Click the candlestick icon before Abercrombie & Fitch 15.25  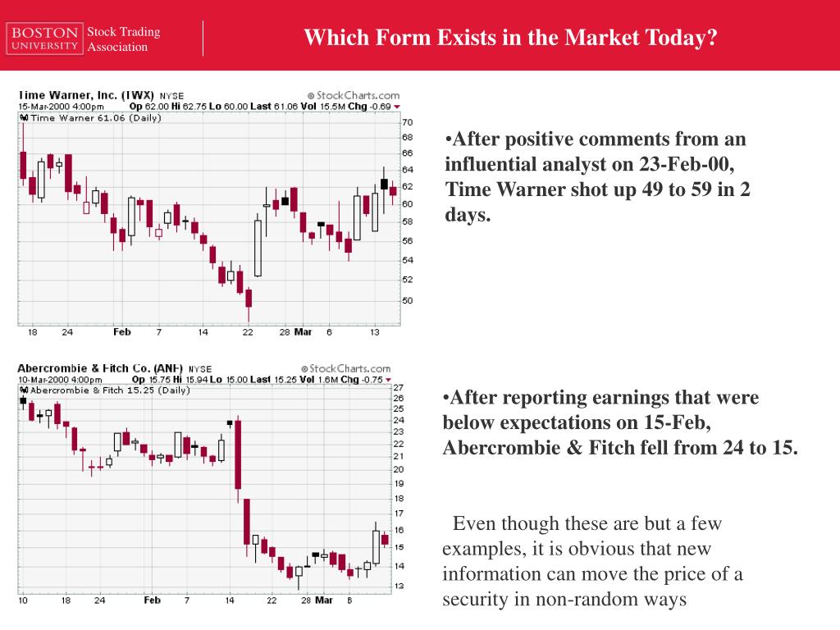pyautogui.click(x=24, y=390)
